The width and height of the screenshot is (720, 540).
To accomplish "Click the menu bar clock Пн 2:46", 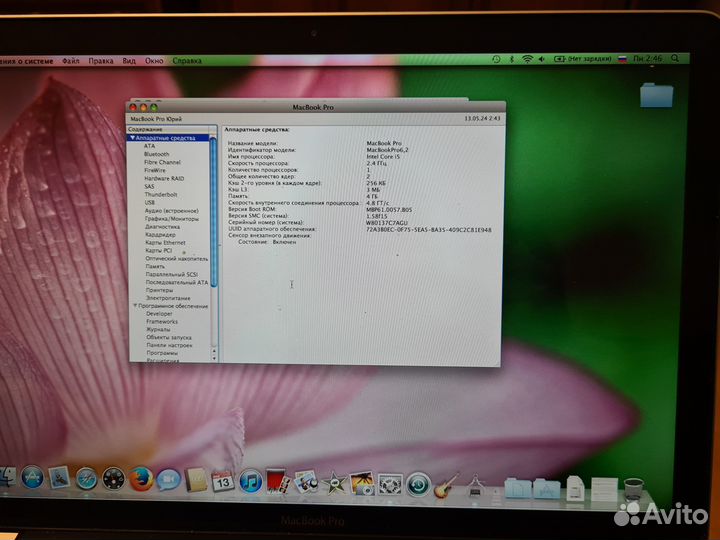I will [647, 59].
